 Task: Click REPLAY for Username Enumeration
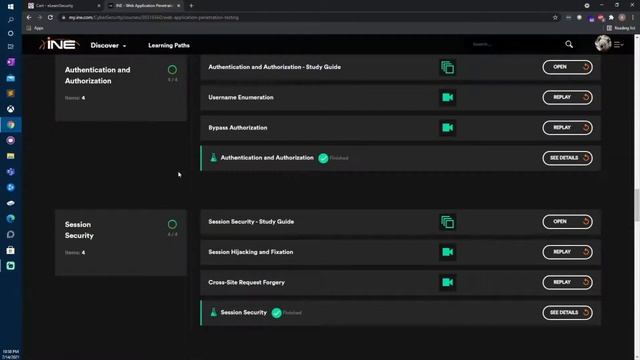(567, 97)
